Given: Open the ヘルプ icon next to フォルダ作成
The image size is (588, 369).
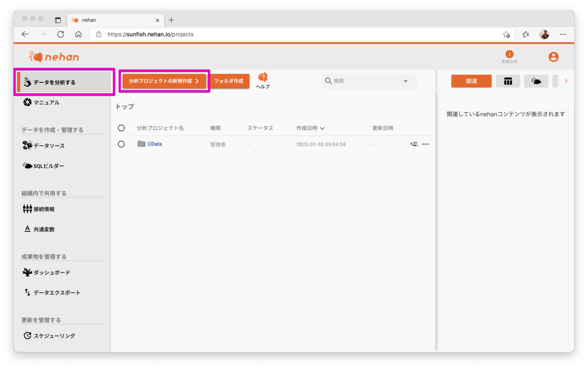Looking at the screenshot, I should point(263,78).
